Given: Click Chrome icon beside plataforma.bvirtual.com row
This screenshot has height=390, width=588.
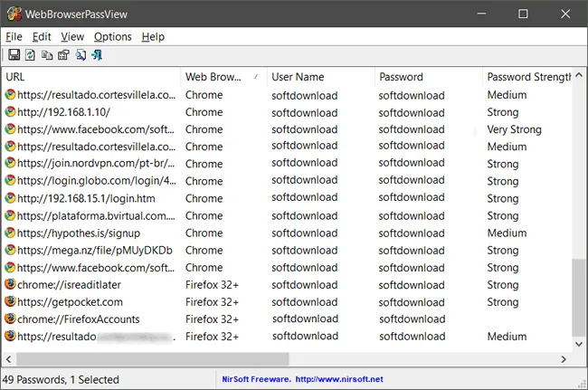Looking at the screenshot, I should [x=10, y=215].
